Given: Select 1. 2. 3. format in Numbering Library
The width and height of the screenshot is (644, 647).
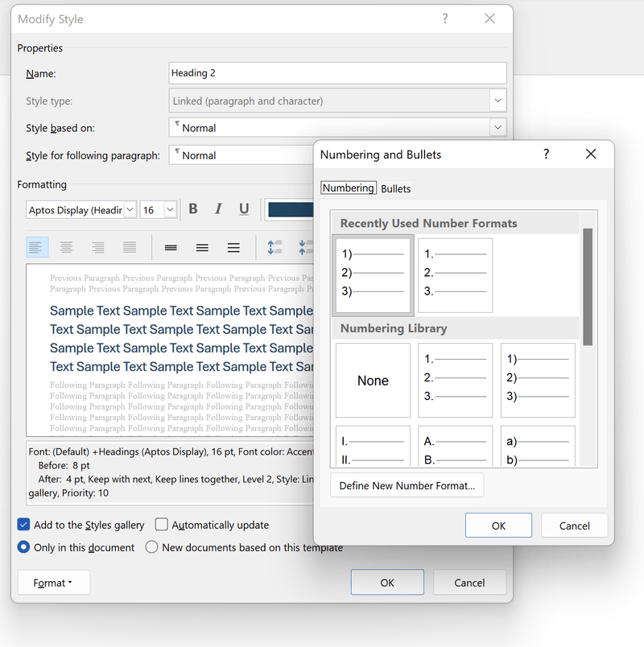Looking at the screenshot, I should [456, 380].
